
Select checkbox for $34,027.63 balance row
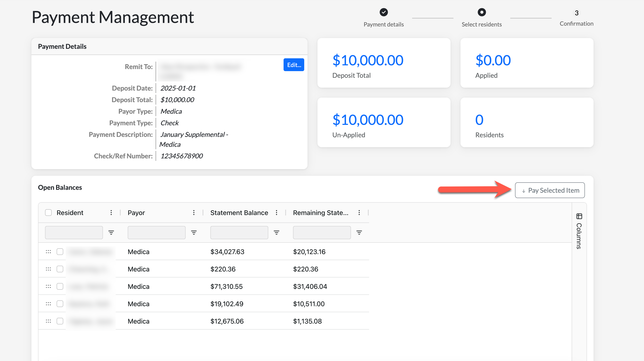point(60,252)
